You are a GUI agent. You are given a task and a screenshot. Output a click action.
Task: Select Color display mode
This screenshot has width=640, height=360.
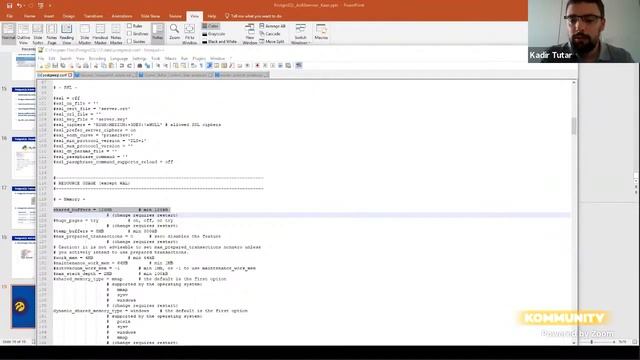click(x=211, y=26)
